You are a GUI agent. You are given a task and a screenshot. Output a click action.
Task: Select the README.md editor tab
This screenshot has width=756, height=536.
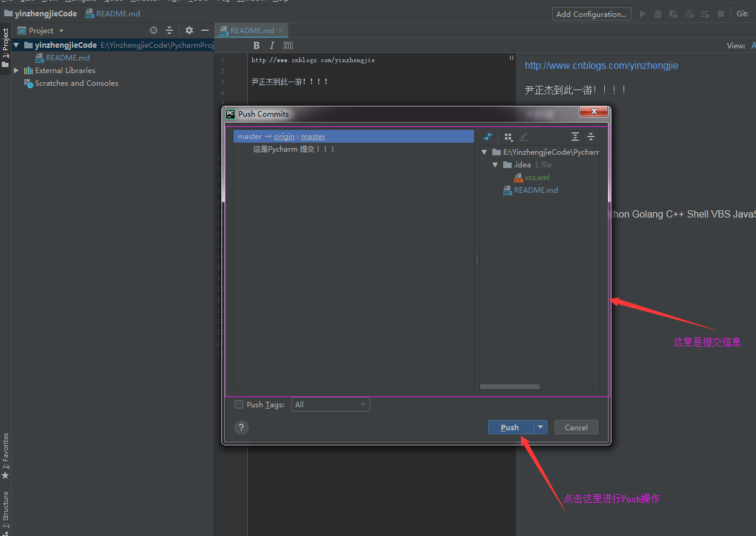(252, 30)
